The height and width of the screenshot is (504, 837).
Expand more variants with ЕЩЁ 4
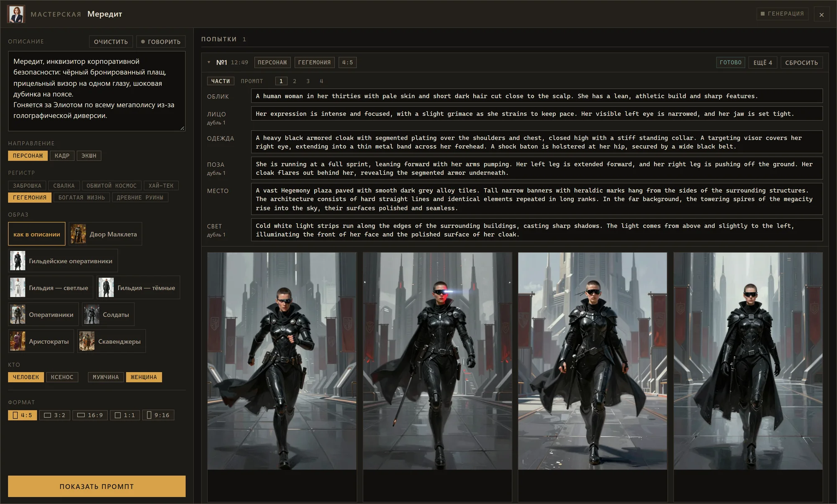click(x=763, y=62)
